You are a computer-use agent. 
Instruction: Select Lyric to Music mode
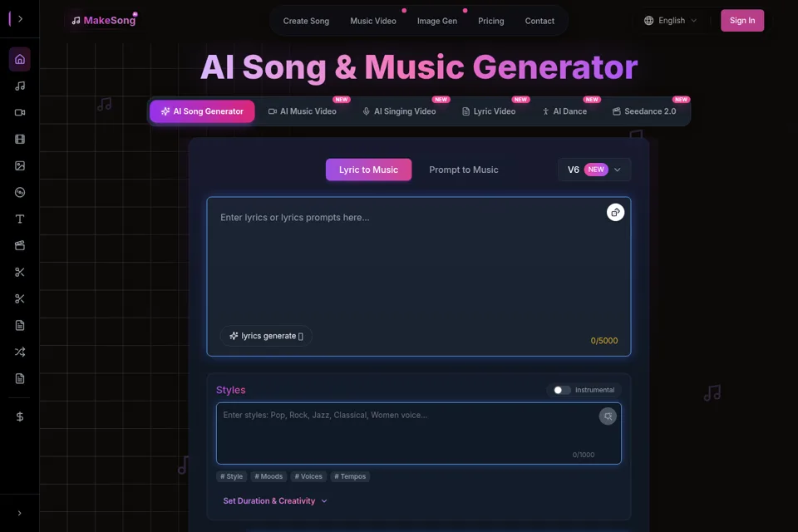point(368,170)
